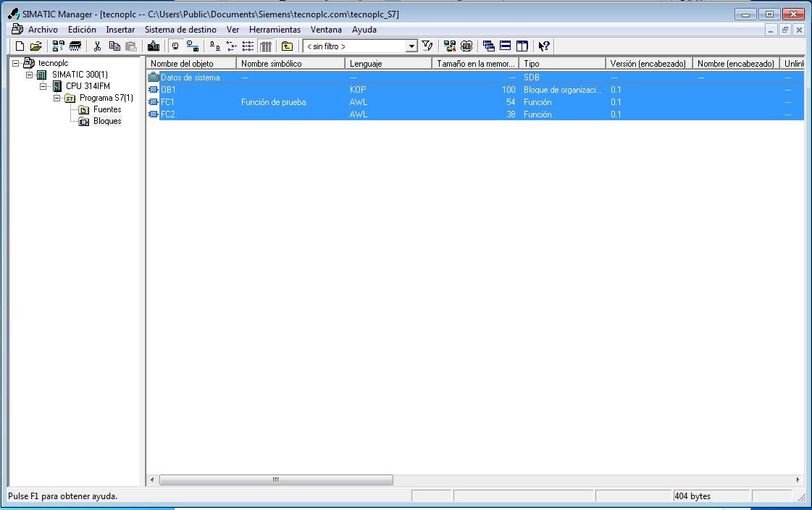
Task: Open the Insertar menu
Action: [120, 30]
